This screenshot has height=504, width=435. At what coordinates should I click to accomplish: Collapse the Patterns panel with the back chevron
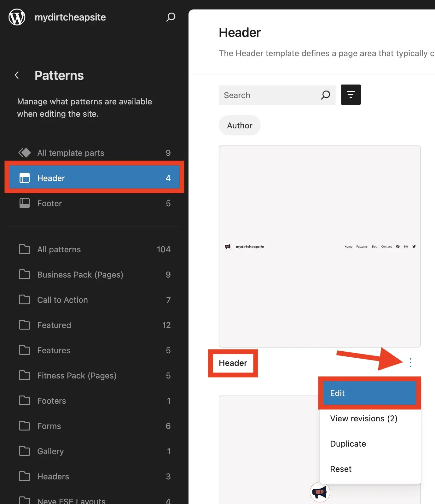pos(17,75)
